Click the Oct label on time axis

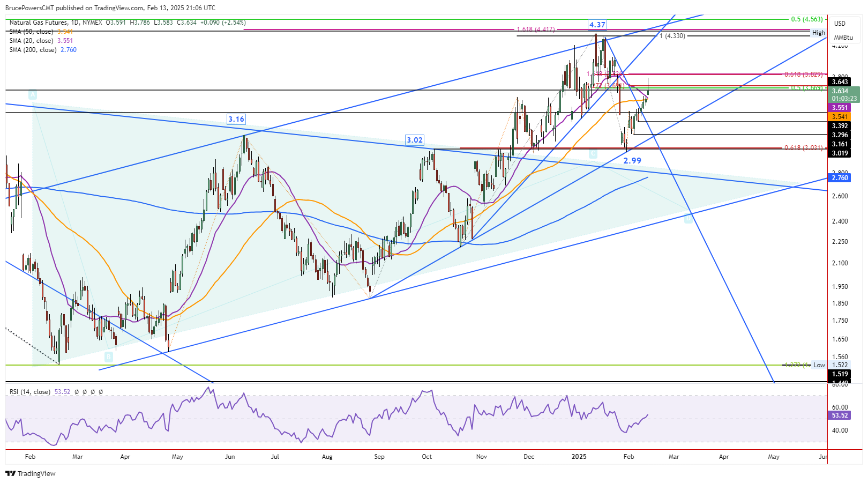[426, 457]
